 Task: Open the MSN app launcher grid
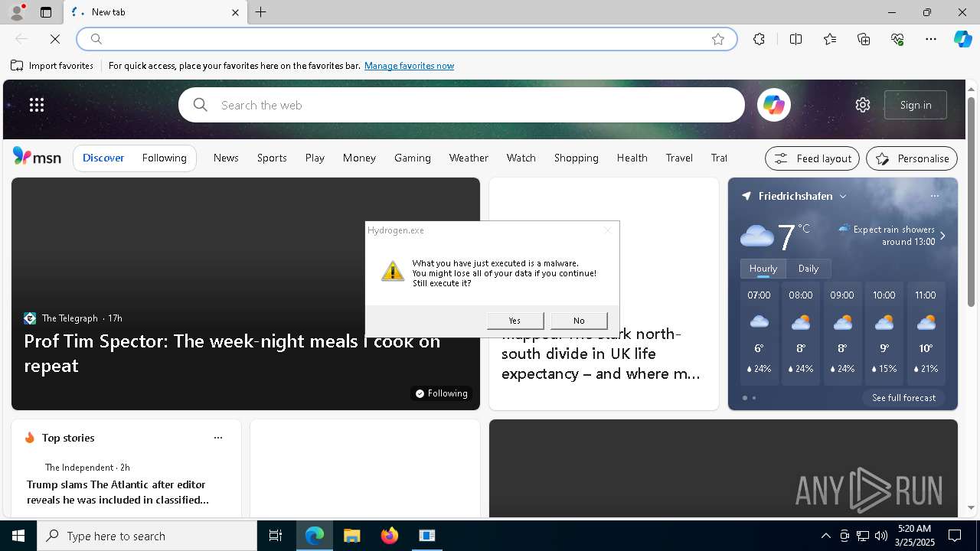(x=37, y=105)
